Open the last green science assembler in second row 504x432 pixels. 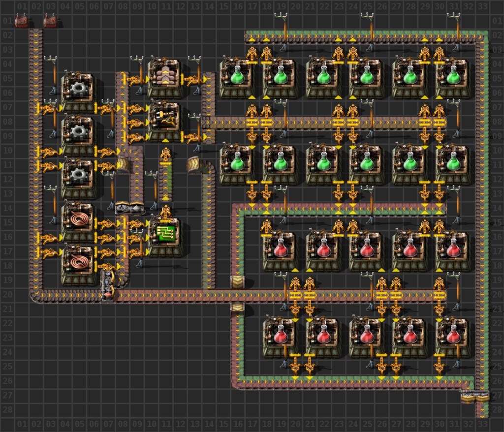coord(453,165)
